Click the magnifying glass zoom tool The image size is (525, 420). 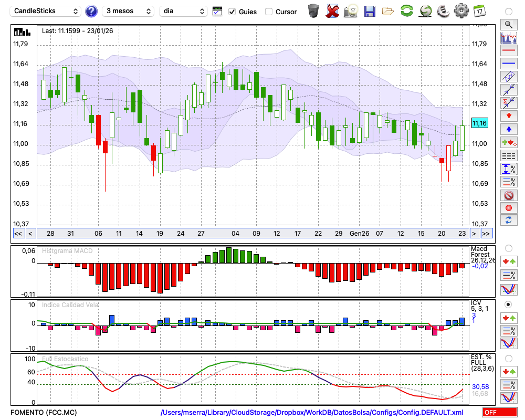point(508,24)
